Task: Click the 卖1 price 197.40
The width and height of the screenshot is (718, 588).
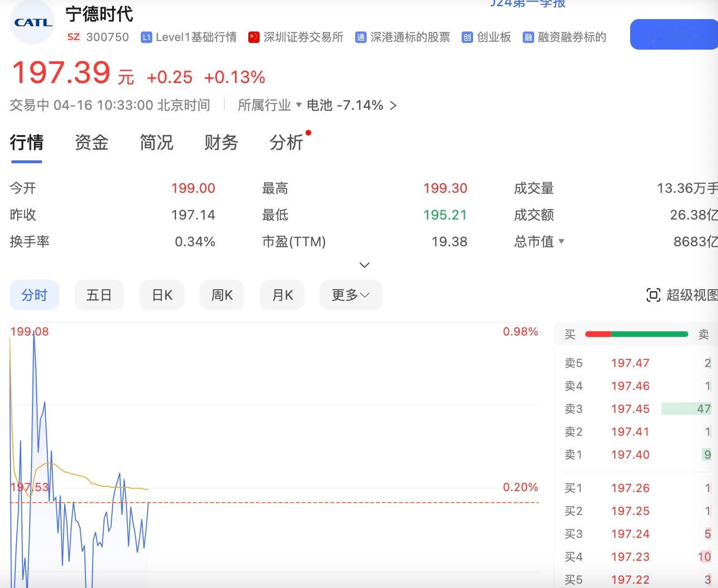Action: pos(630,454)
